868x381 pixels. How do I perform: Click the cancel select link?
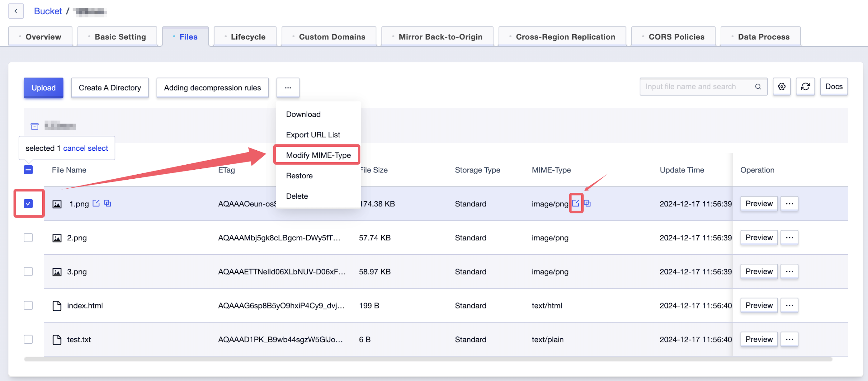pyautogui.click(x=86, y=148)
